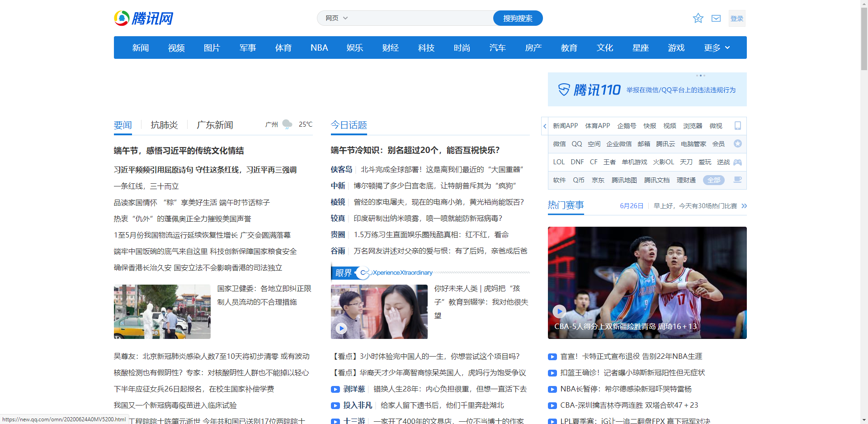Open the 浏览器 service link

(x=693, y=126)
